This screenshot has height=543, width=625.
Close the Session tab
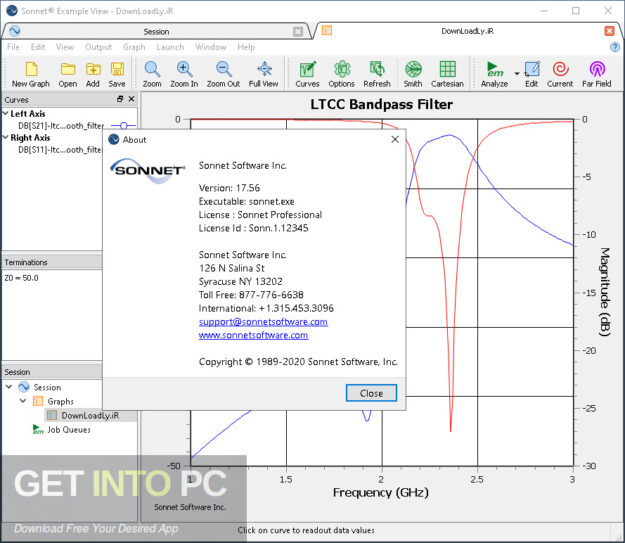[x=298, y=31]
